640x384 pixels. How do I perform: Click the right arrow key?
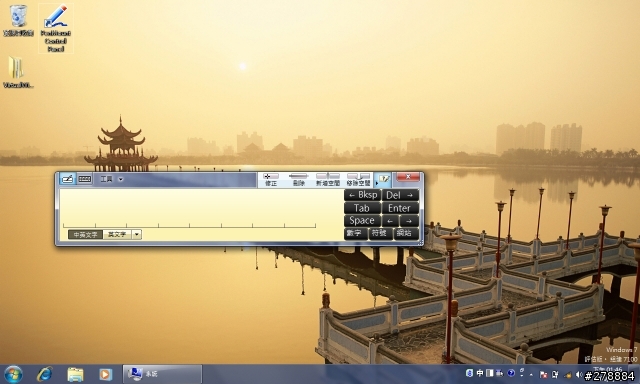coord(409,221)
